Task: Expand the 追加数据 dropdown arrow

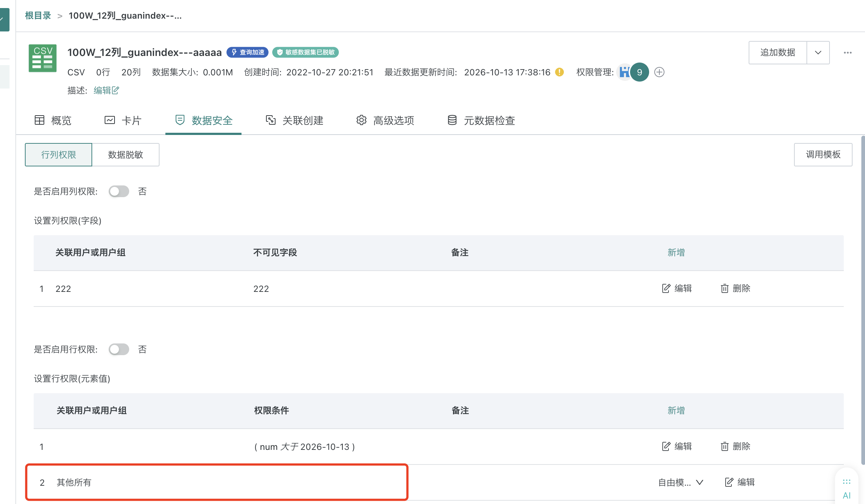Action: 818,53
